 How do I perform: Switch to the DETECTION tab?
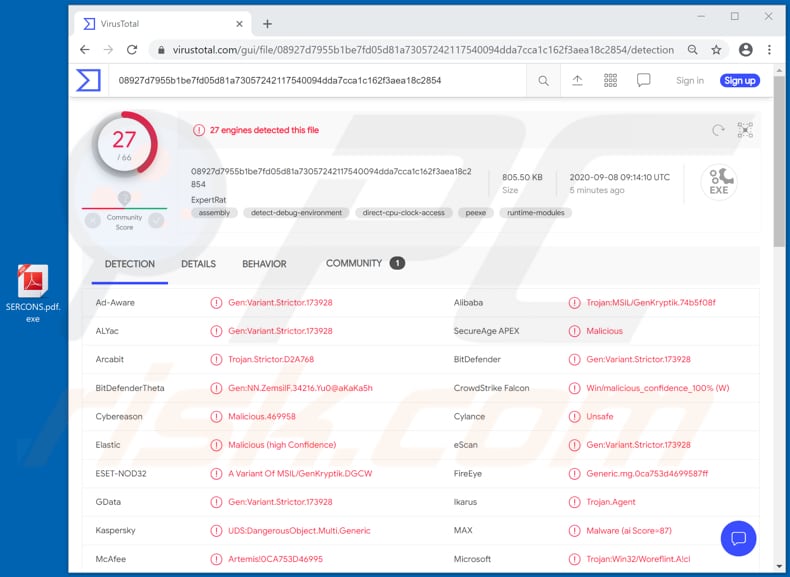tap(129, 264)
